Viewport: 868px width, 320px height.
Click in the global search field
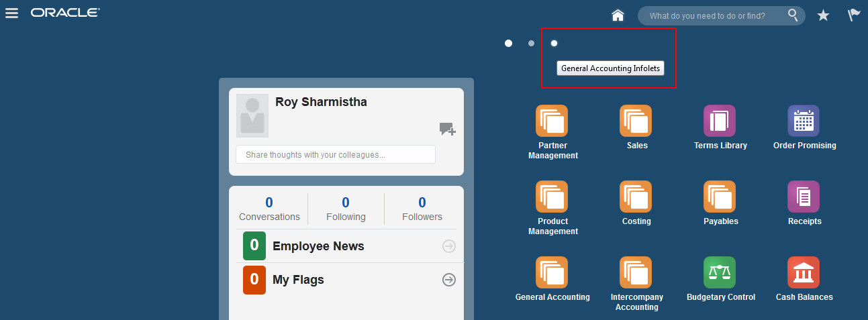pyautogui.click(x=715, y=16)
